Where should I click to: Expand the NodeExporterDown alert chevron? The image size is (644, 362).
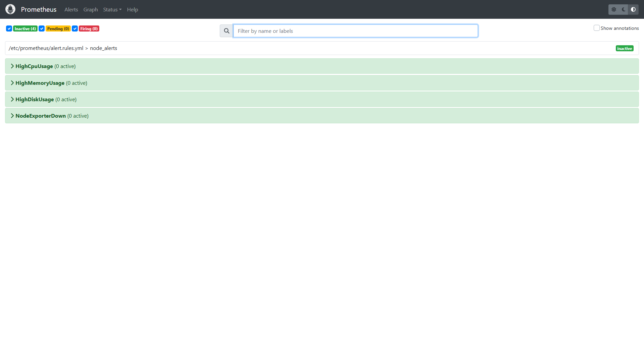click(12, 116)
